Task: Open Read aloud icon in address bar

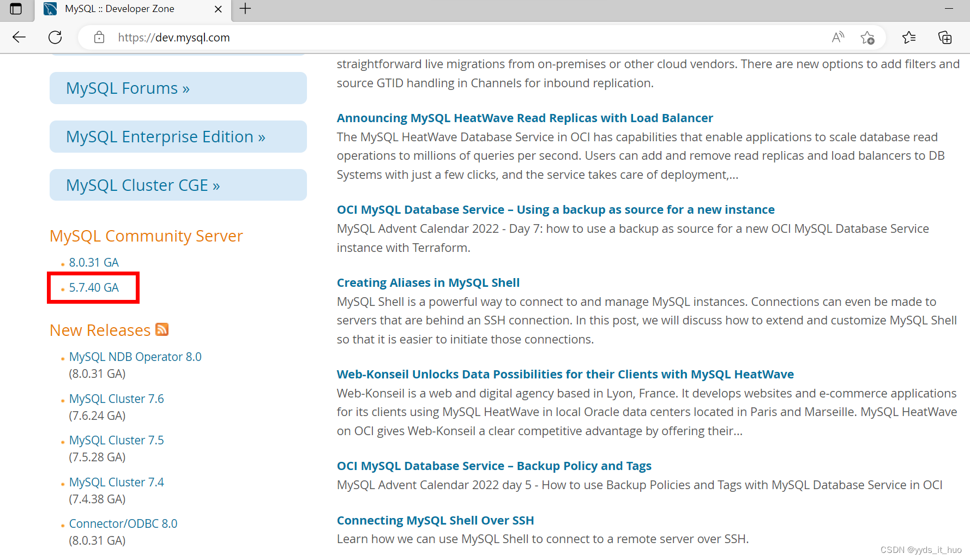Action: [838, 37]
